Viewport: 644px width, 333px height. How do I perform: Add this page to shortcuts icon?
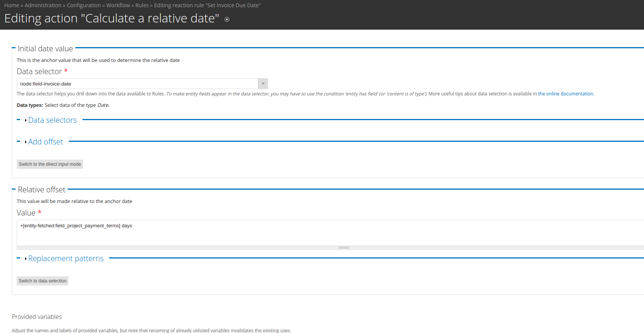point(227,19)
